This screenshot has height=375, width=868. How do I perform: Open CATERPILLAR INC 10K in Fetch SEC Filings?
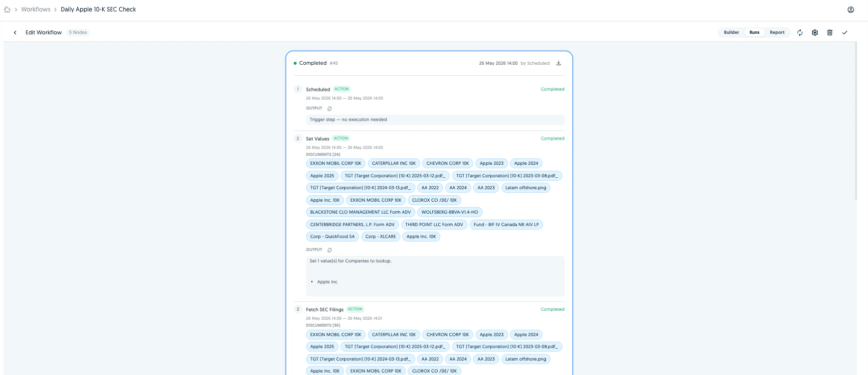[x=394, y=335]
